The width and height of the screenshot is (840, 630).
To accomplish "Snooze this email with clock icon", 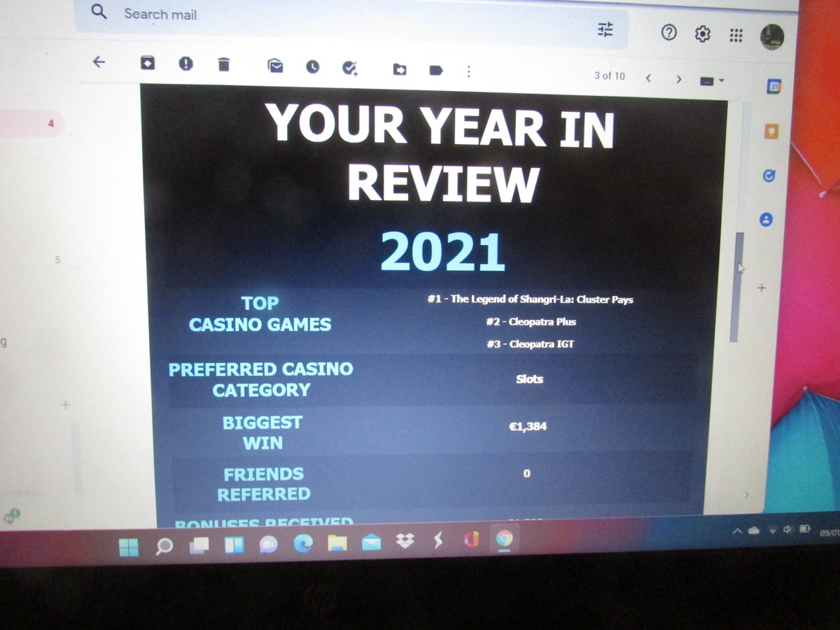I will tap(312, 66).
